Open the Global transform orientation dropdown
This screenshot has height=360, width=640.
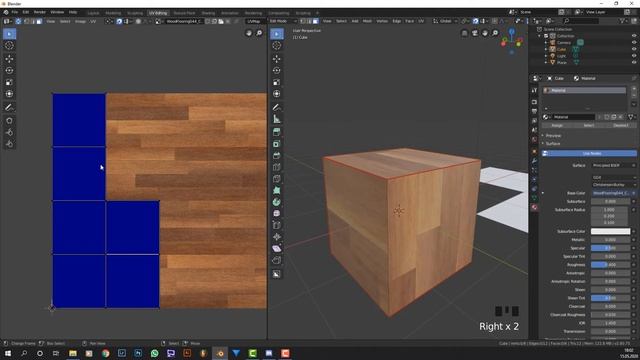coord(445,21)
